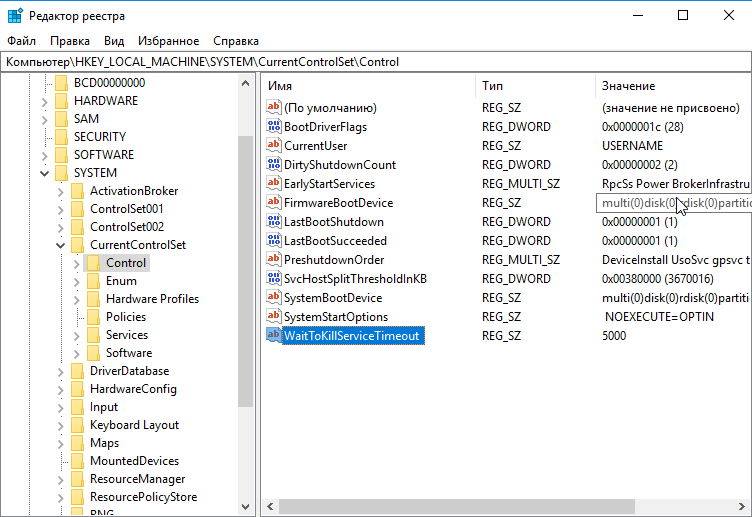Click the folder icon of BCD00000000 key

(61, 83)
